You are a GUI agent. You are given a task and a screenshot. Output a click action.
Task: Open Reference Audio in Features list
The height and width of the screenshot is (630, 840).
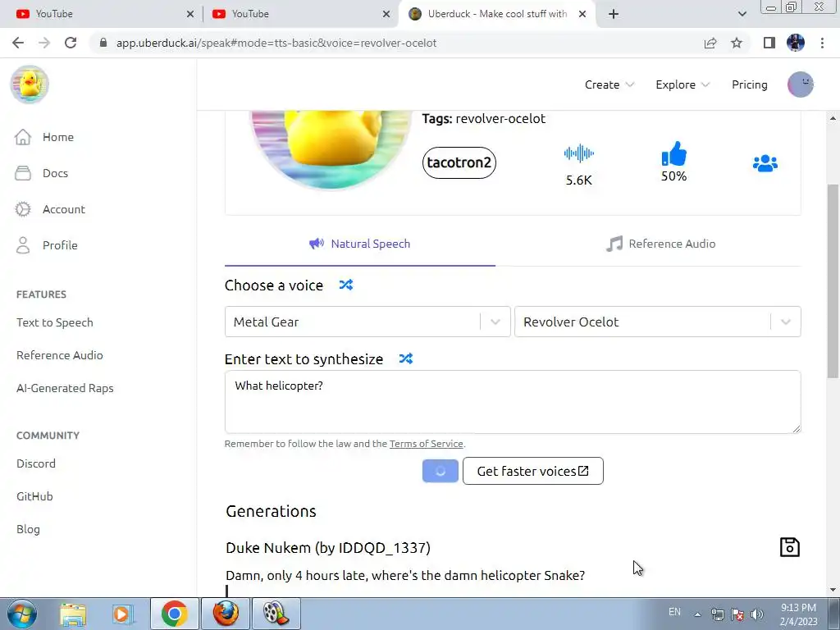pyautogui.click(x=59, y=355)
